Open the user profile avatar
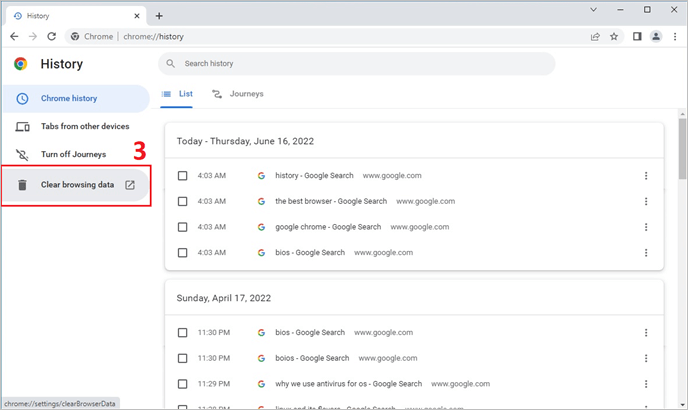 pyautogui.click(x=656, y=36)
